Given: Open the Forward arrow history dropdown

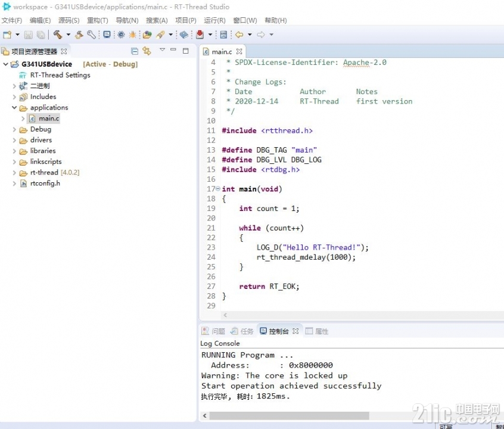Looking at the screenshot, I should [x=271, y=35].
